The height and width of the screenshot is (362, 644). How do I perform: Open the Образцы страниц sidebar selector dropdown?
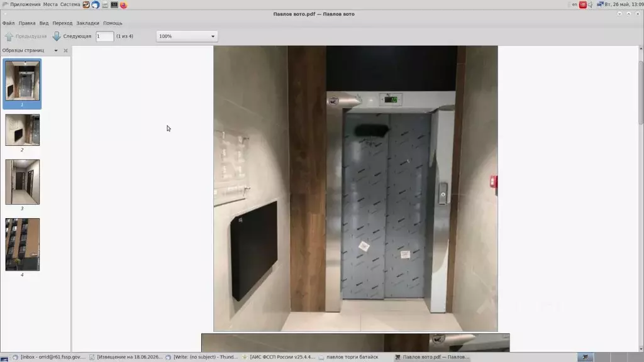click(x=56, y=50)
